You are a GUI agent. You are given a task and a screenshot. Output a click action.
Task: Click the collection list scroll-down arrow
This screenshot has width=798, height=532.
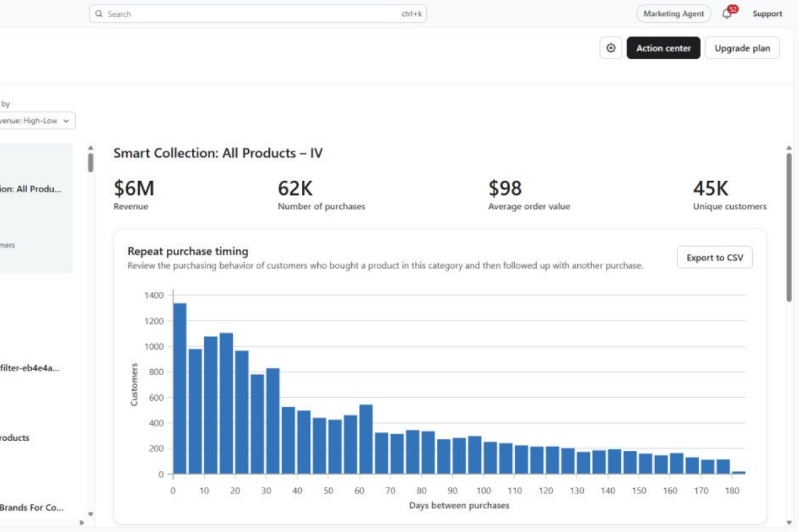click(x=90, y=514)
